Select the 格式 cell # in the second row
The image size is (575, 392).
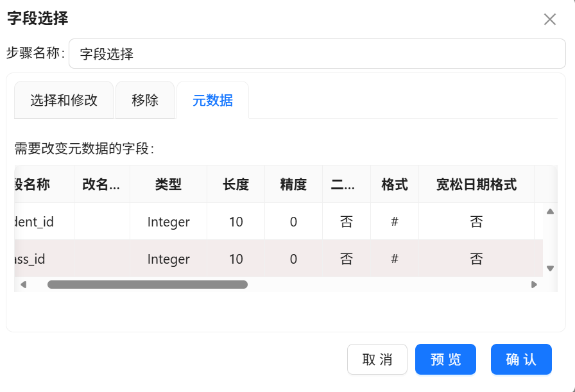pyautogui.click(x=395, y=259)
